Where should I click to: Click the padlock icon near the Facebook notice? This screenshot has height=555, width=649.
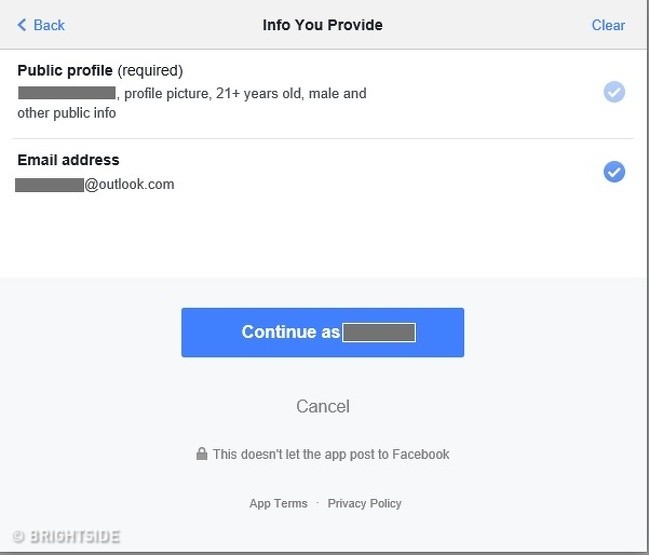pyautogui.click(x=201, y=454)
